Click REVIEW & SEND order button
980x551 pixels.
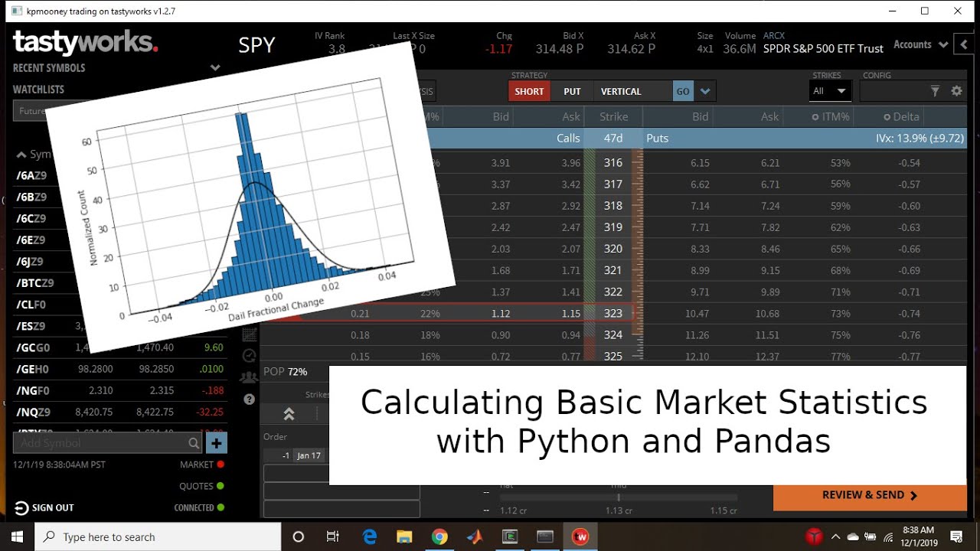point(870,496)
